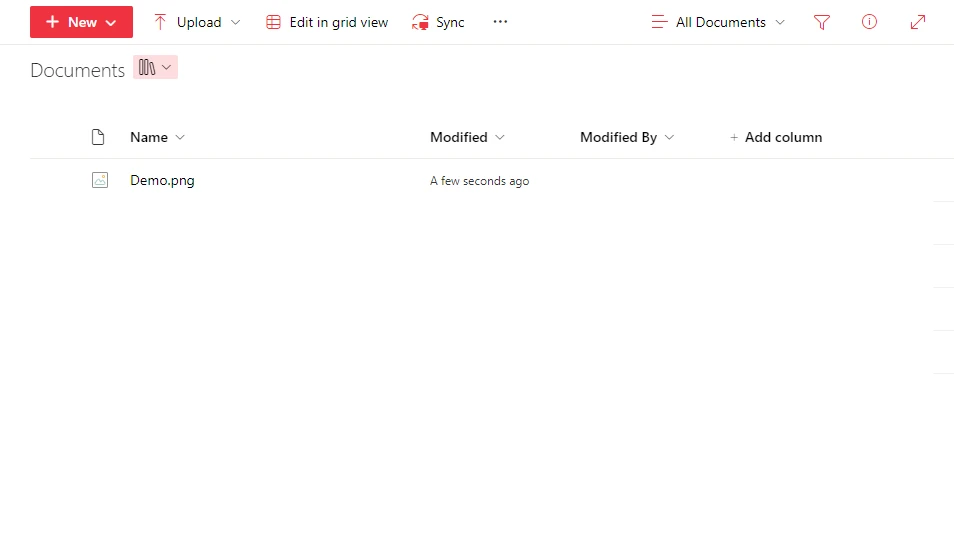The width and height of the screenshot is (954, 559).
Task: Open the Modified By column header menu
Action: (x=627, y=137)
